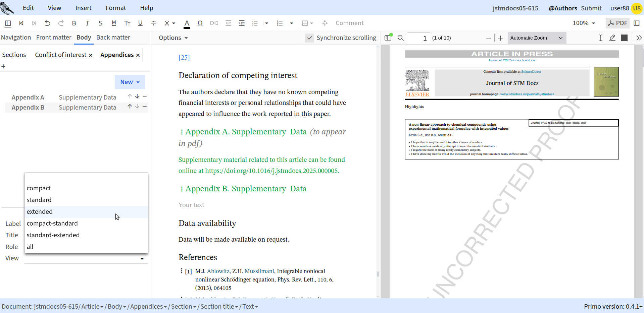Click the Submit button
Screen dimensions: 644x313
(591, 8)
